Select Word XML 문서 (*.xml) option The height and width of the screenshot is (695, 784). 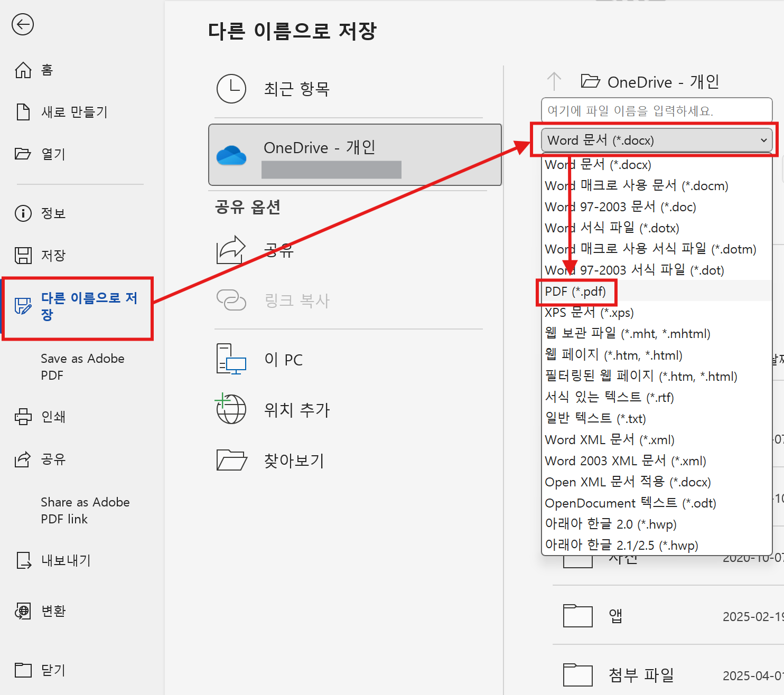click(657, 439)
